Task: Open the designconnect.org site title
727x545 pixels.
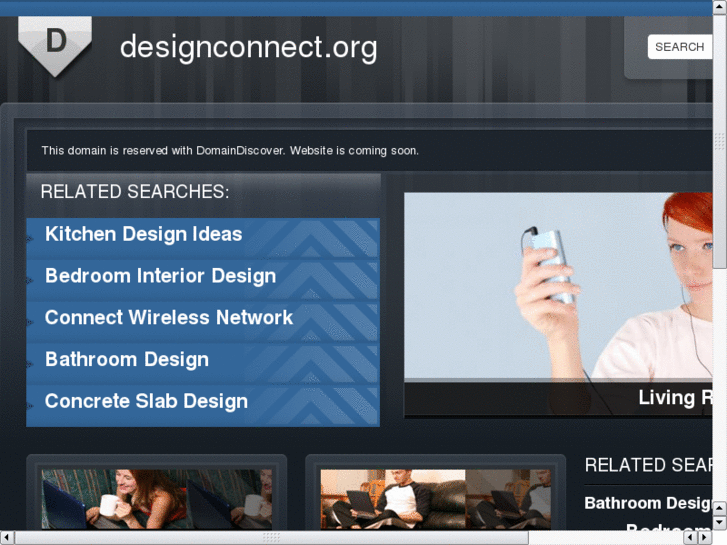Action: coord(249,47)
